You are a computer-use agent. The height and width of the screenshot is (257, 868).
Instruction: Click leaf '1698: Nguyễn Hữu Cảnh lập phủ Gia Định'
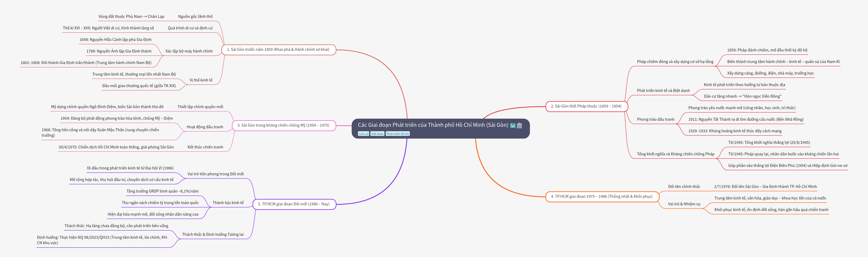[x=115, y=40]
